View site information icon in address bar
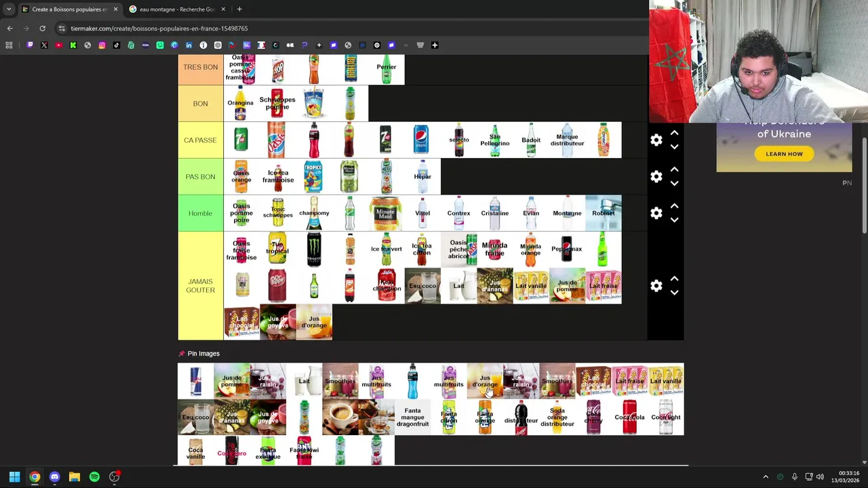 pos(62,28)
